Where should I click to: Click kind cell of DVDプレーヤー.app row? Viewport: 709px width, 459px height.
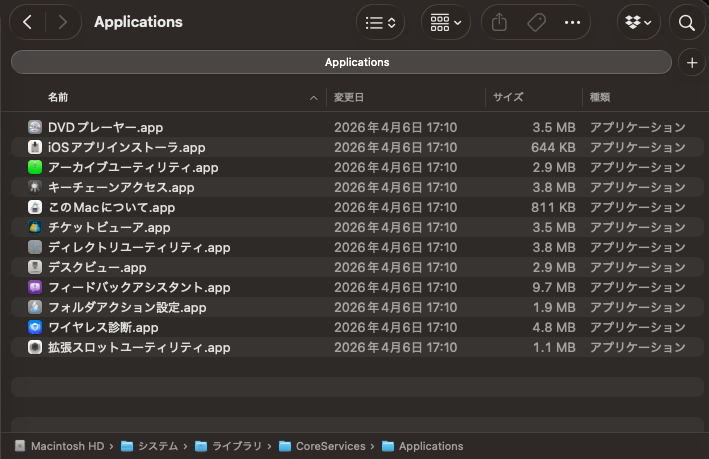click(638, 128)
